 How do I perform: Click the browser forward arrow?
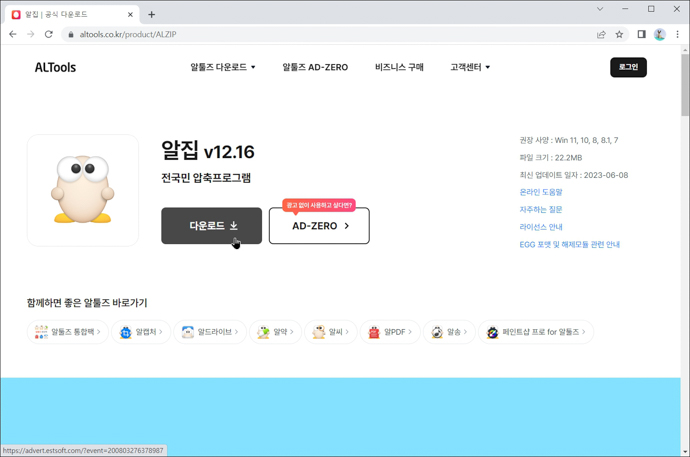(x=30, y=34)
